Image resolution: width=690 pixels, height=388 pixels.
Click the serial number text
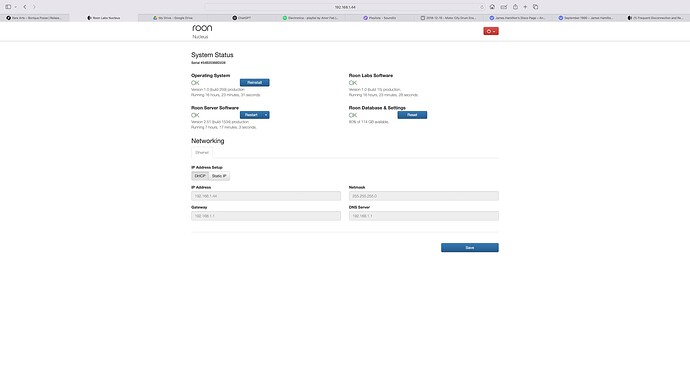(208, 63)
